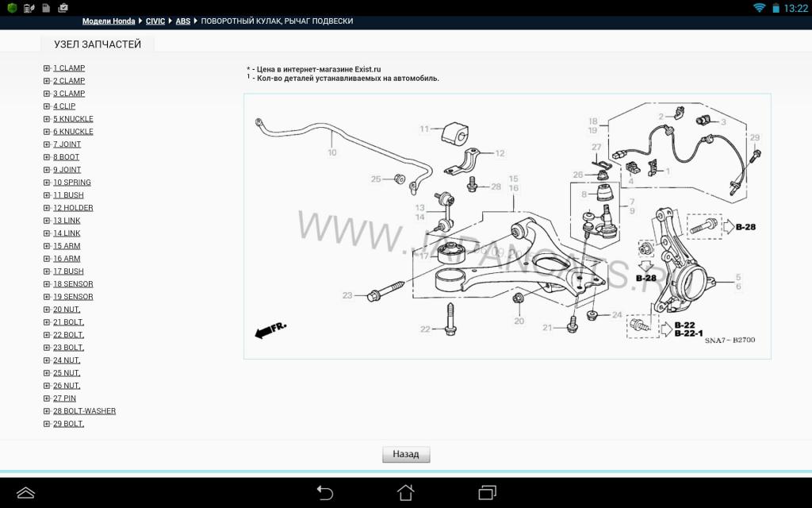Tap the battery status icon
Screen dimensions: 812x508
coord(775,8)
